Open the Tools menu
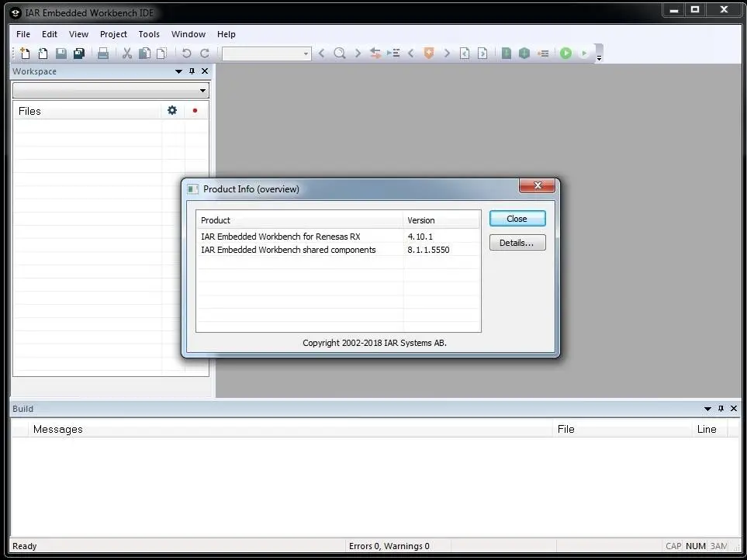 pos(149,34)
